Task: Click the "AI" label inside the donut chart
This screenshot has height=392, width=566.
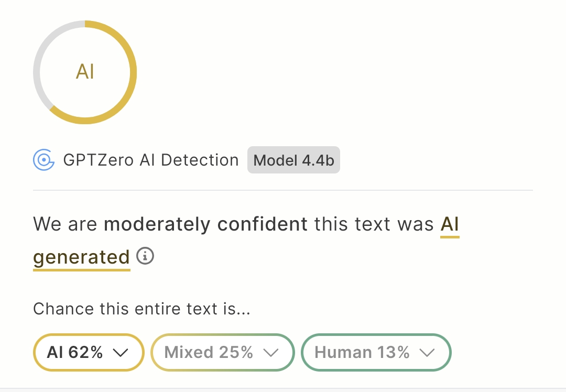Action: 85,72
